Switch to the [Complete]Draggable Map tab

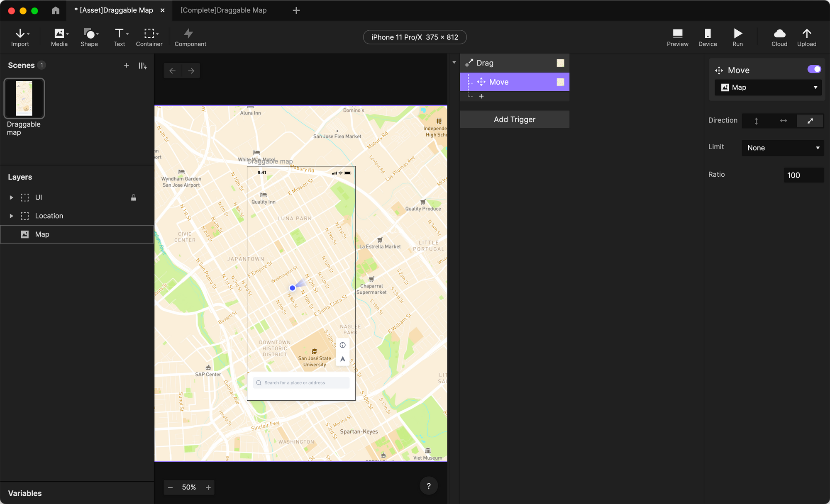[223, 10]
